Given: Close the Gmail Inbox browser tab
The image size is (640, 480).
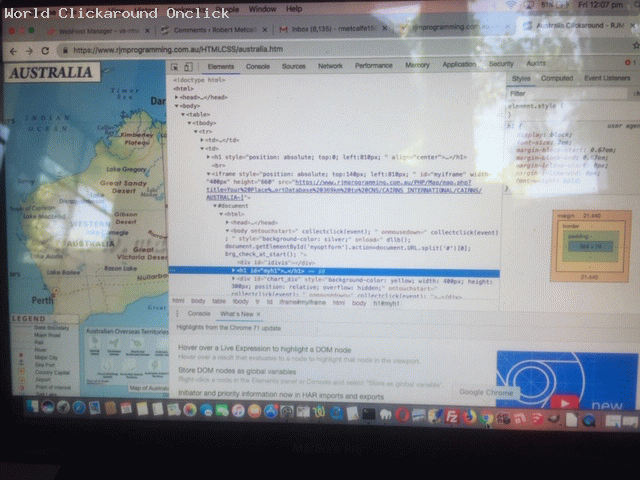Looking at the screenshot, I should (x=384, y=28).
